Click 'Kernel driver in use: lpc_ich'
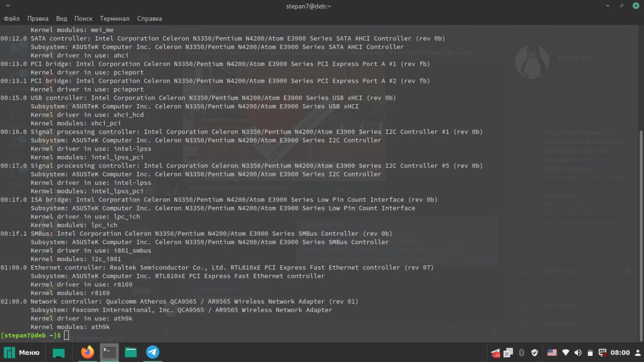The image size is (644, 362). [85, 216]
